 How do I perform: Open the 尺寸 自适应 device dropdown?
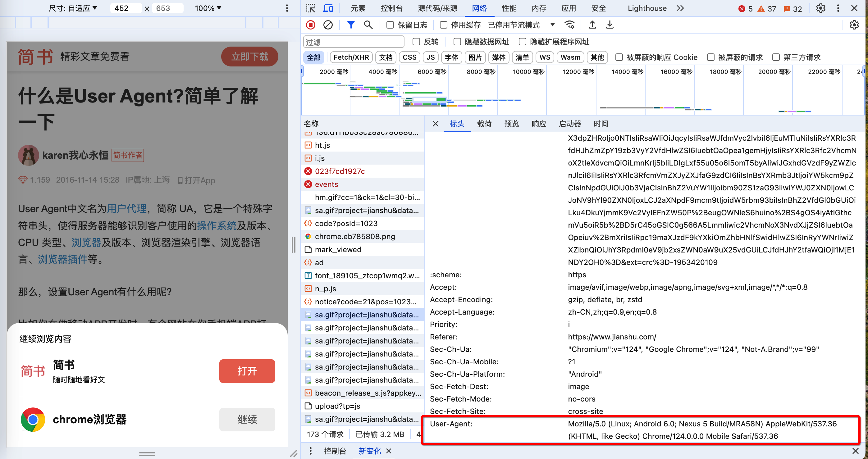point(73,8)
